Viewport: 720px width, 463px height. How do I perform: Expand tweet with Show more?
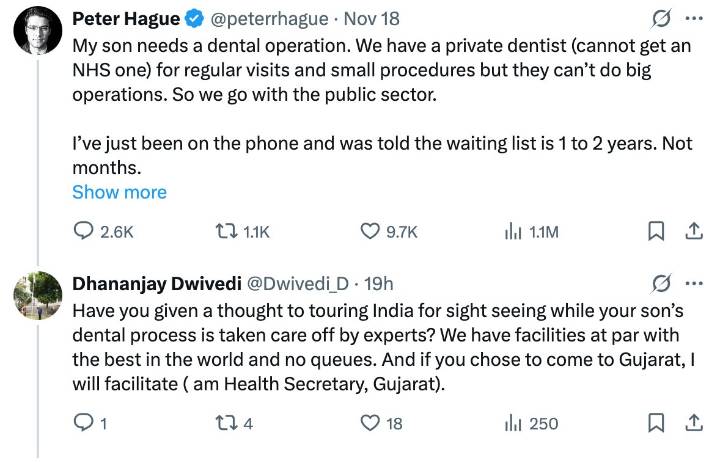tap(119, 192)
